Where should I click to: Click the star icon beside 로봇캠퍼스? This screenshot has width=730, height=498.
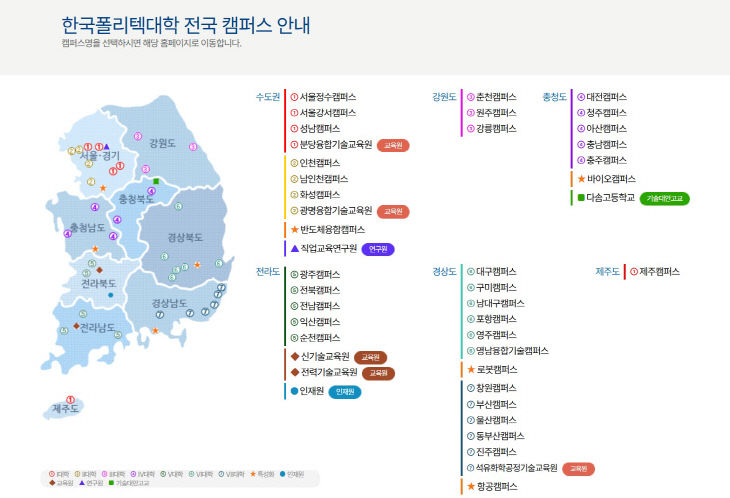[471, 370]
